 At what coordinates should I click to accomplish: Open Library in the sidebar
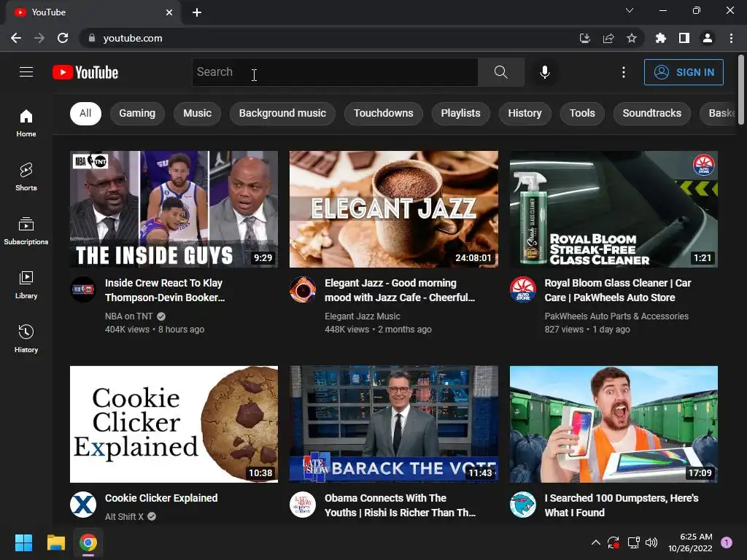26,285
